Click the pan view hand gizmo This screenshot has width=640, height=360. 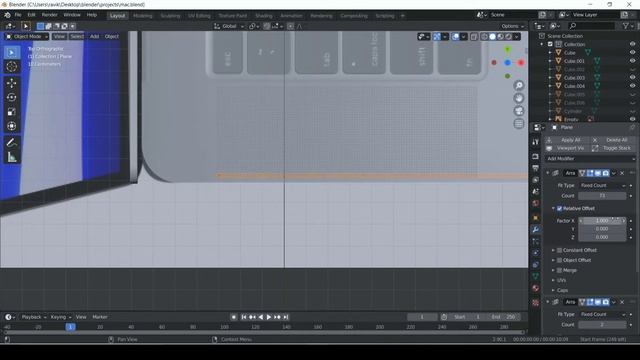tap(519, 98)
